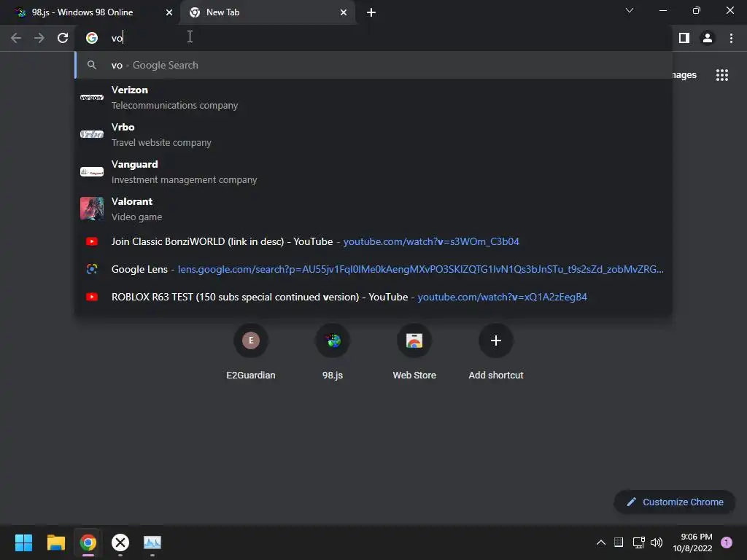Screen dimensions: 747x560
Task: Click the partially hidden Images link
Action: point(684,75)
